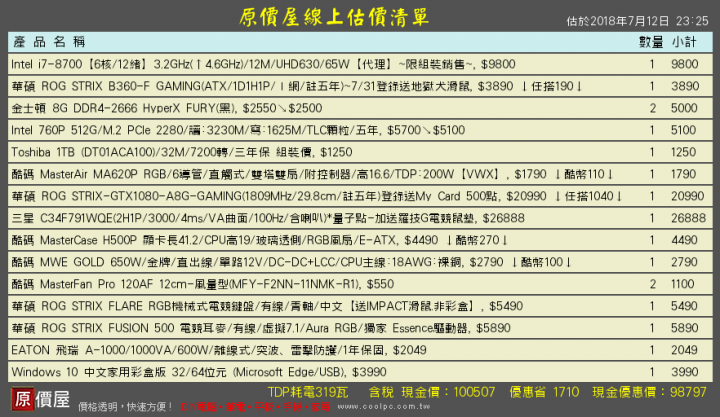Viewport: 720px width, 417px height.
Task: Select the MWE GOLD 650W power supply row
Action: (x=360, y=262)
